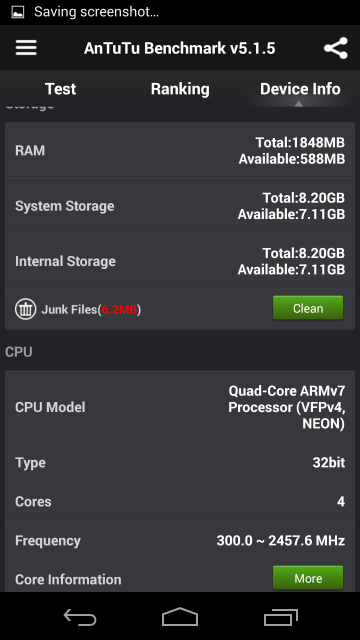The image size is (360, 640).
Task: Select the Device Info tab
Action: 300,89
